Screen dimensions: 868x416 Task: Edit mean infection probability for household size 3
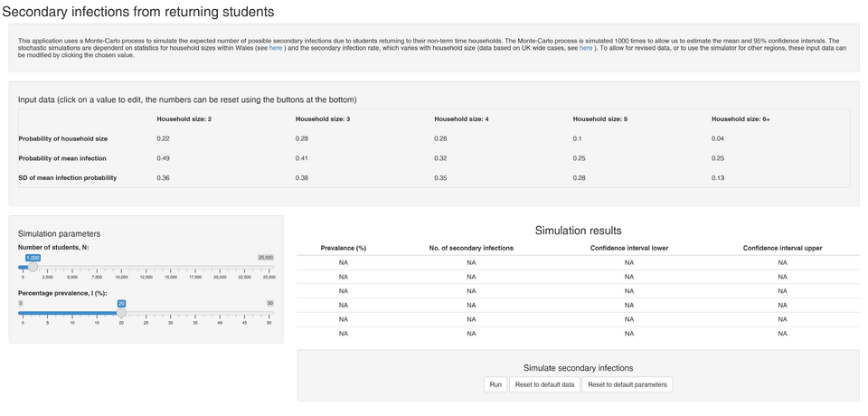[302, 158]
